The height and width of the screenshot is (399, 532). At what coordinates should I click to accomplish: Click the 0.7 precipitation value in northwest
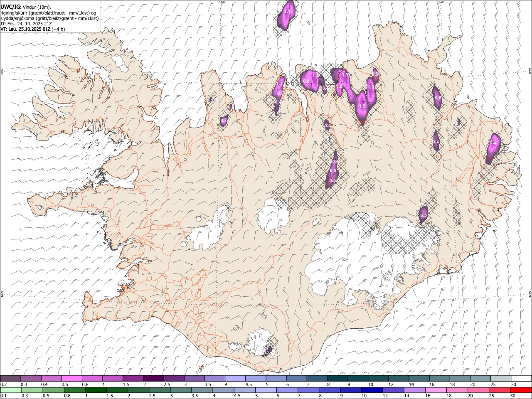click(223, 121)
